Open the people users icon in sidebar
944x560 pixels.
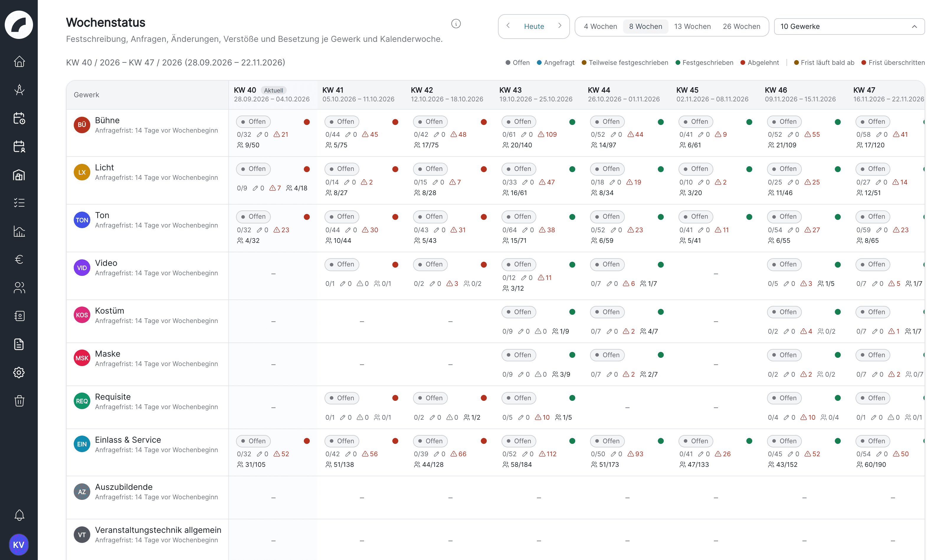click(19, 288)
